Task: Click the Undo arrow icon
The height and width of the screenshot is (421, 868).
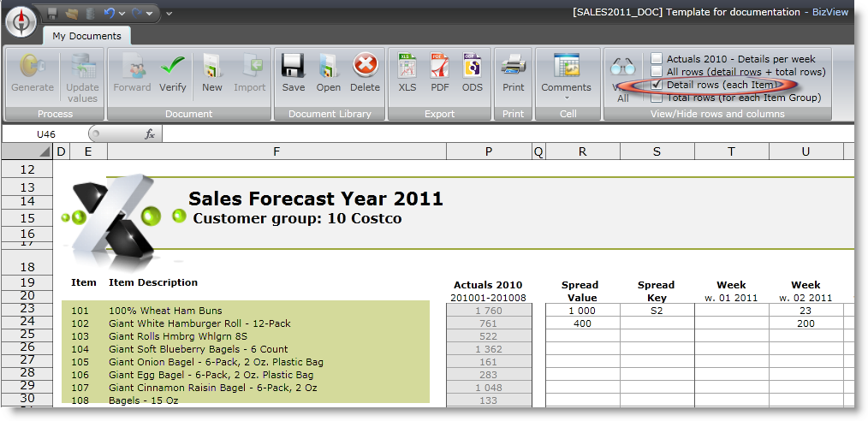Action: pos(110,14)
